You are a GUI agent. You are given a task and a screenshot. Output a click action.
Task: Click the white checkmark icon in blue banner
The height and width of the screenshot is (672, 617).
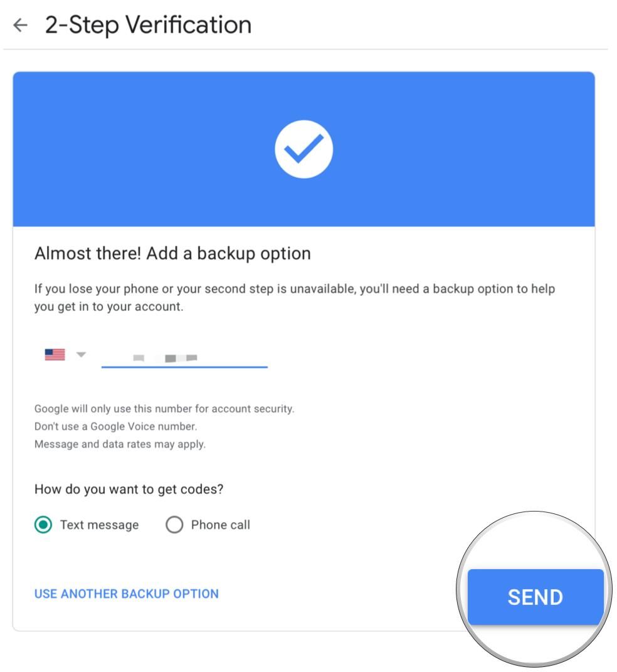(305, 149)
